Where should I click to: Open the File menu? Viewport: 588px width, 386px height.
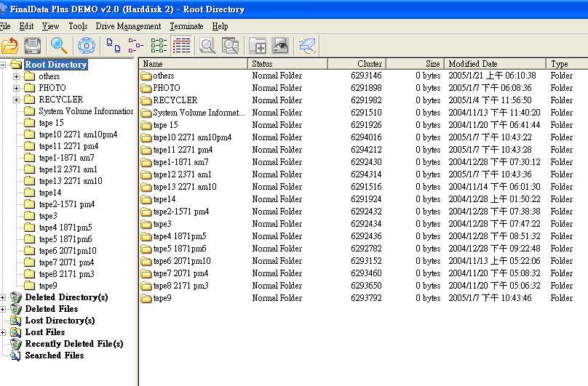[5, 26]
